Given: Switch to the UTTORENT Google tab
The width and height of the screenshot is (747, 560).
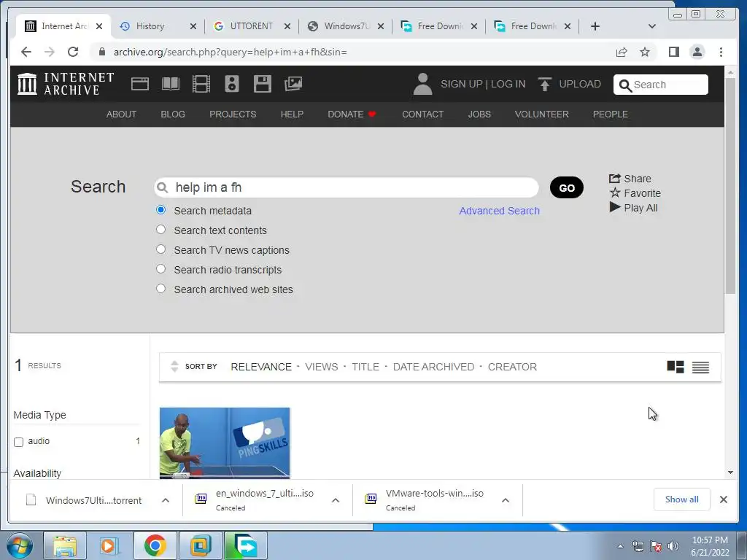Looking at the screenshot, I should (252, 26).
